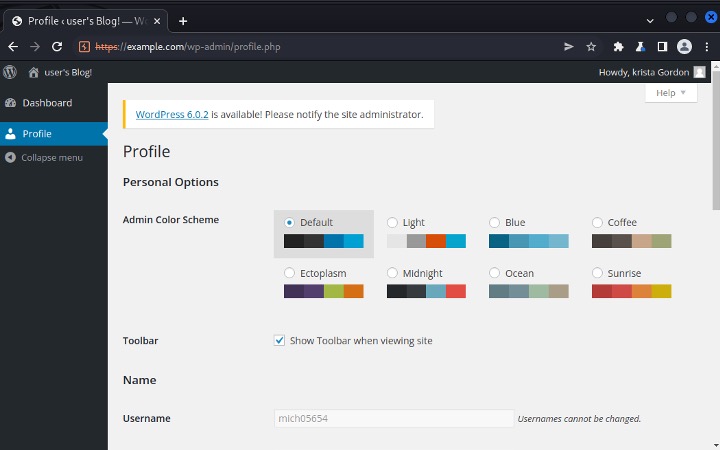Open the Chrome three-dot menu
The height and width of the screenshot is (450, 720).
pyautogui.click(x=706, y=46)
